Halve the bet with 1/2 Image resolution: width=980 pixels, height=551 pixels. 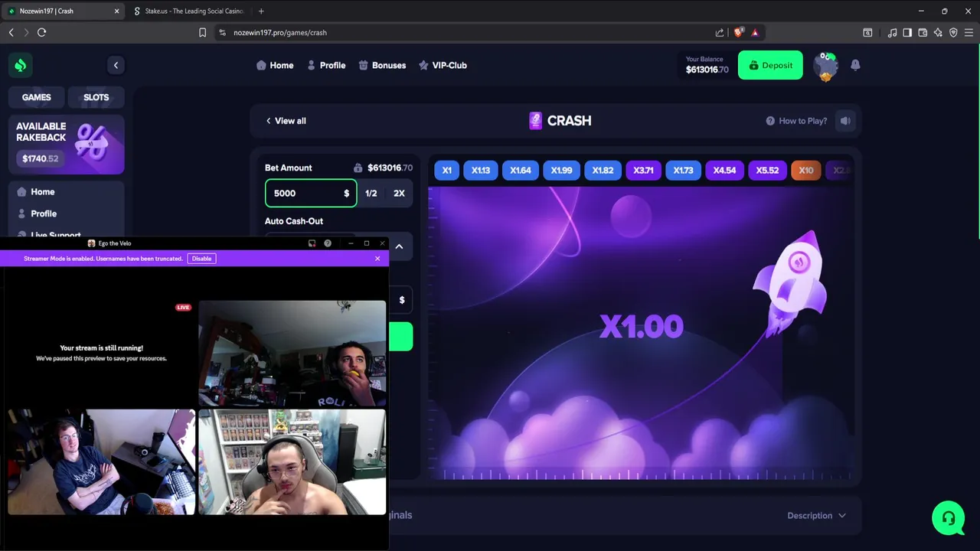coord(371,194)
